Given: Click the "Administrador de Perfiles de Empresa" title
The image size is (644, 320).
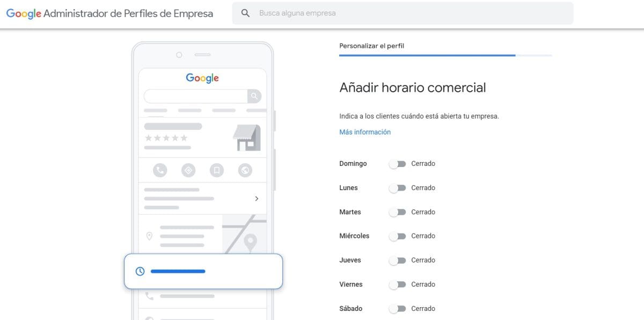Looking at the screenshot, I should pyautogui.click(x=128, y=14).
